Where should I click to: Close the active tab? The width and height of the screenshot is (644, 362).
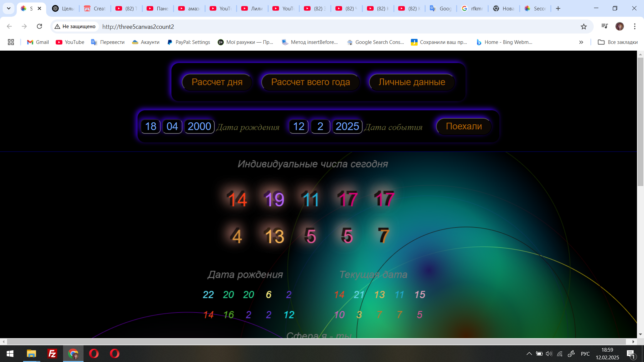[x=40, y=8]
